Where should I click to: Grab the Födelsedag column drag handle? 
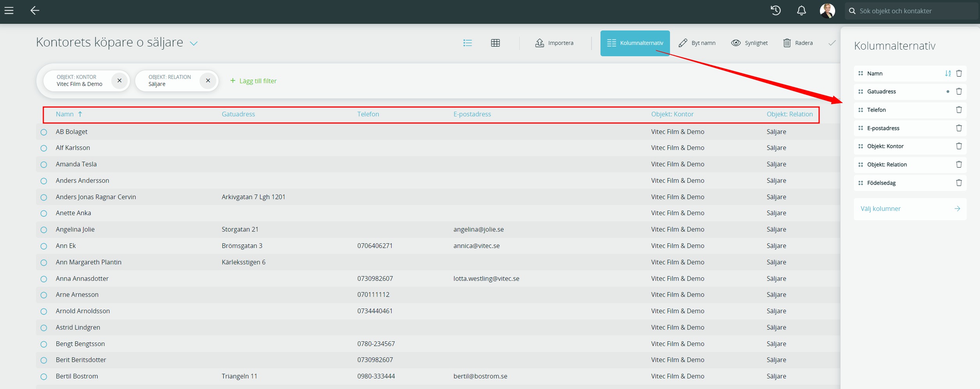(861, 183)
